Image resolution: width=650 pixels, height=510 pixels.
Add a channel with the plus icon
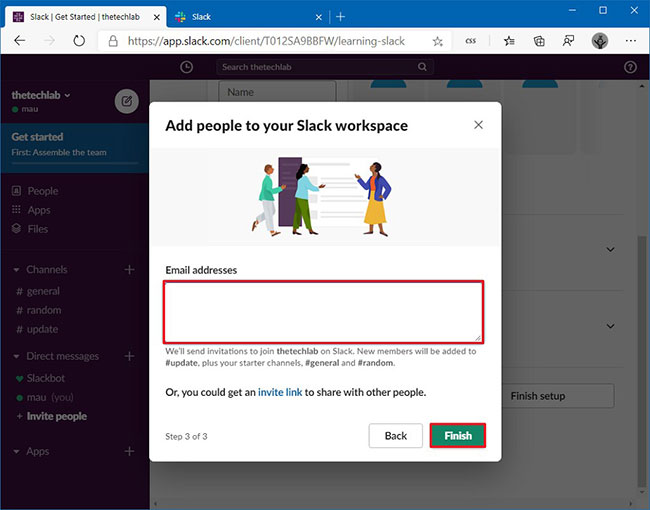click(129, 270)
